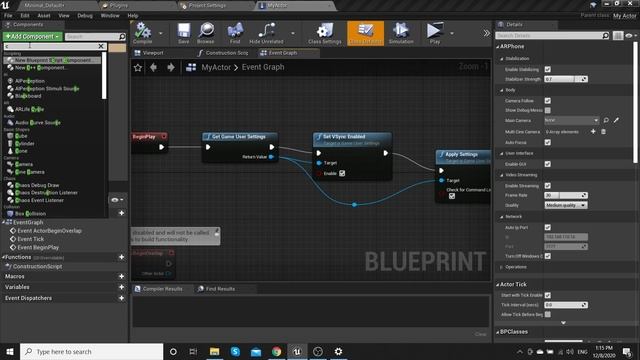Add a new event dispatcher with plus icon
This screenshot has width=640, height=360.
(121, 298)
